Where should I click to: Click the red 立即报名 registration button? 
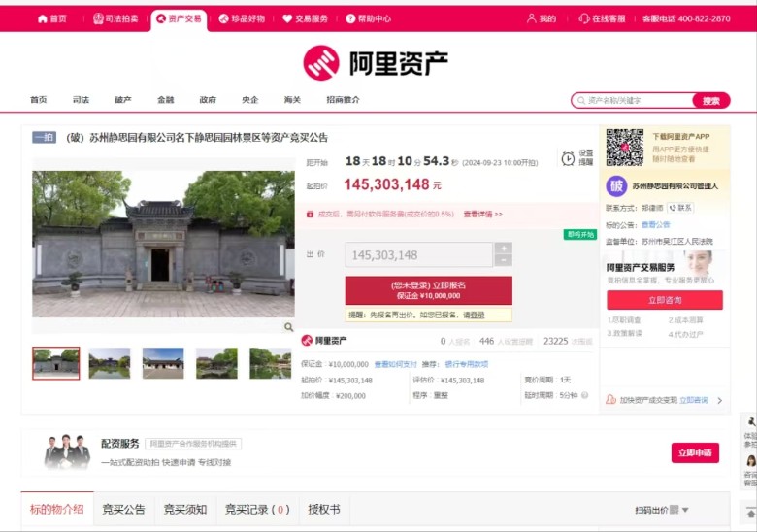click(428, 289)
